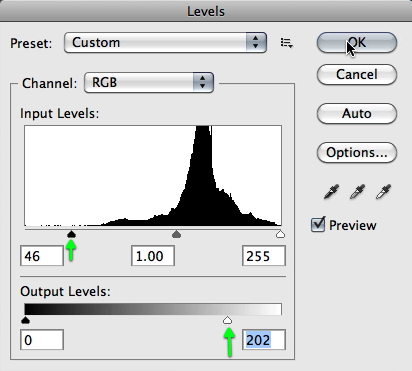The height and width of the screenshot is (371, 412).
Task: Select the white point eyedropper
Action: (x=383, y=192)
